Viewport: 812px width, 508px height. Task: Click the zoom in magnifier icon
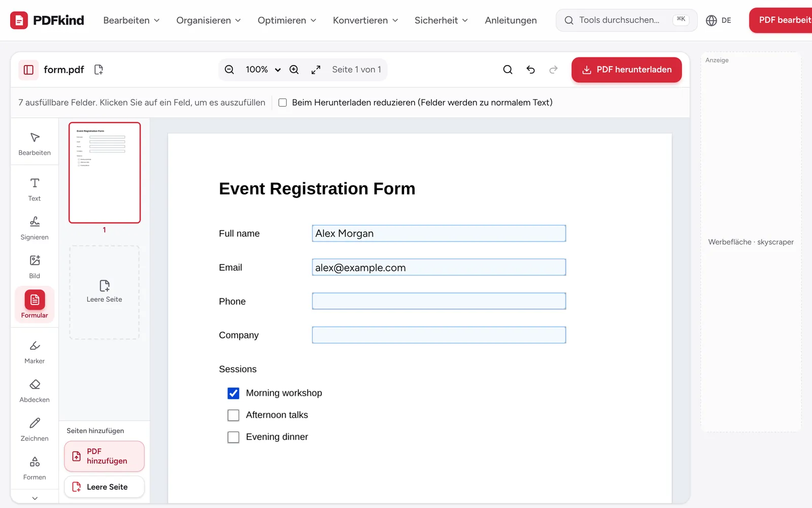tap(294, 70)
